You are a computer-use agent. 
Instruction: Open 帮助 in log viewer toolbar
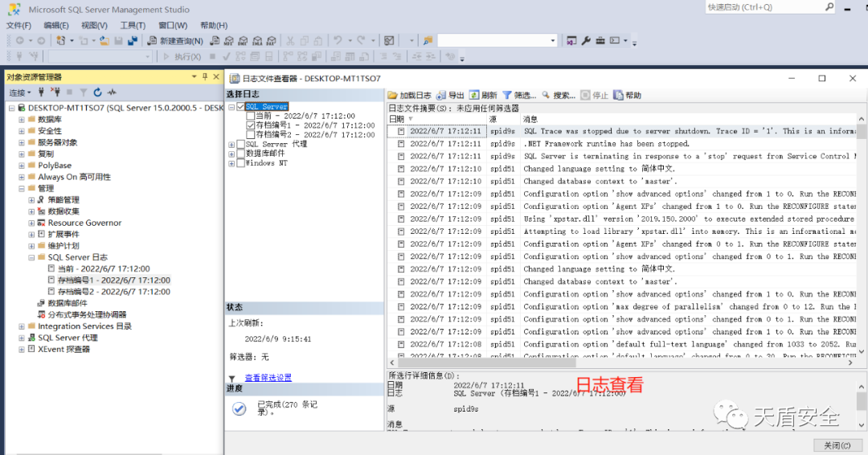coord(627,96)
